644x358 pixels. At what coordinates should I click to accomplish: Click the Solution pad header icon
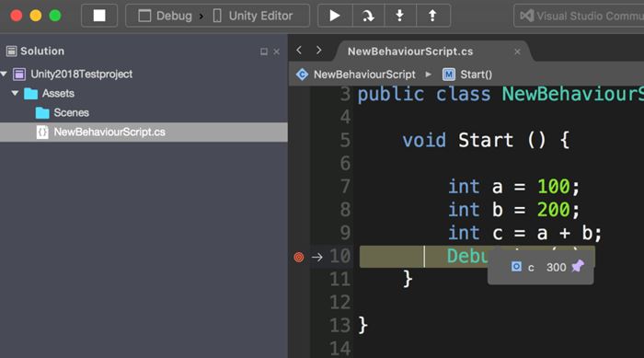click(x=11, y=51)
